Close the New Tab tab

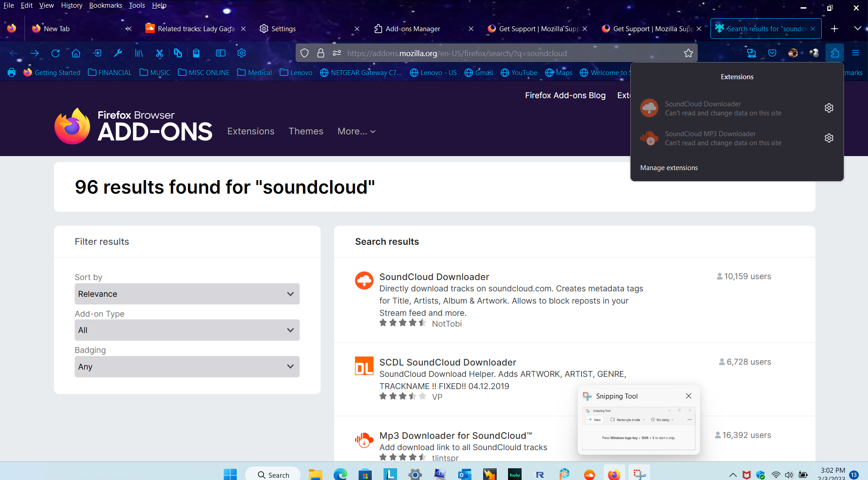(x=129, y=29)
